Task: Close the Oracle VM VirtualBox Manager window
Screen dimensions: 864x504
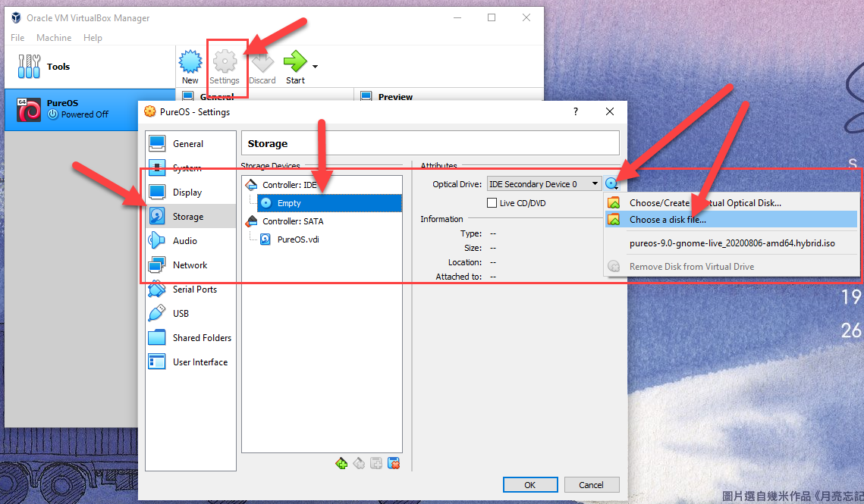Action: [x=526, y=17]
